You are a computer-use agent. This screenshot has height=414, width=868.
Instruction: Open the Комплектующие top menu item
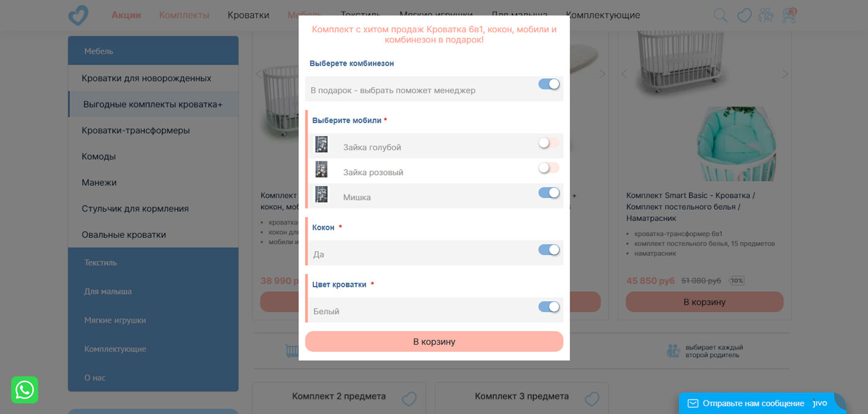click(x=603, y=15)
